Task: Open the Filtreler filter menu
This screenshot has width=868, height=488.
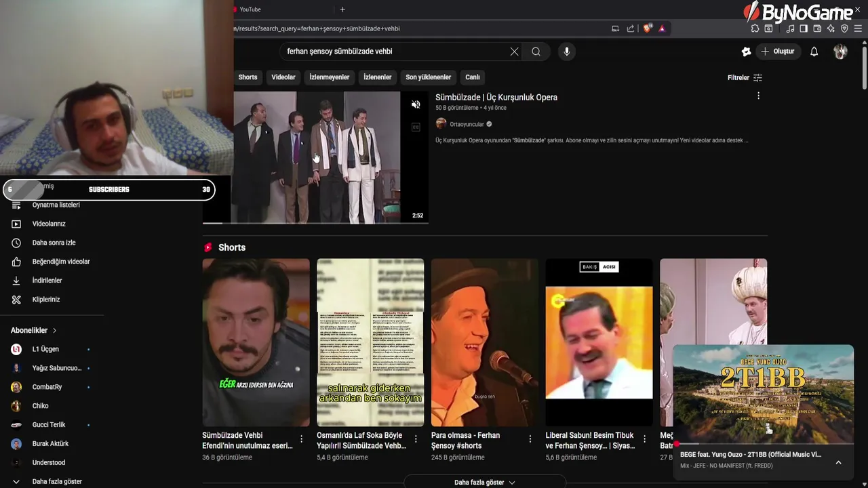Action: tap(745, 78)
